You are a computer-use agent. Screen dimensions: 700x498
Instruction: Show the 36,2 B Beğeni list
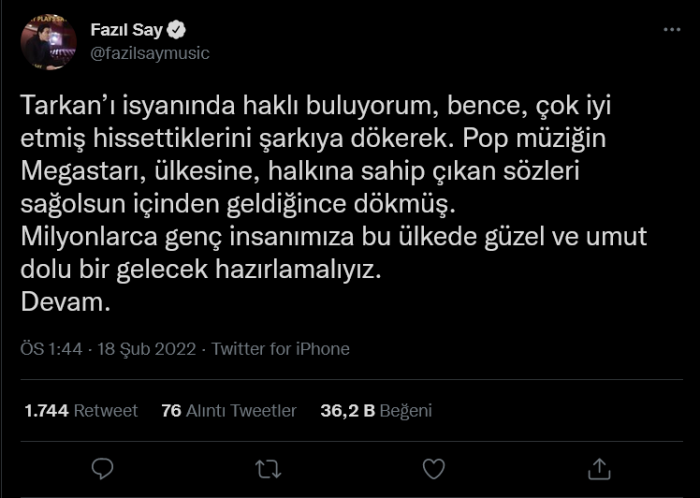point(375,410)
